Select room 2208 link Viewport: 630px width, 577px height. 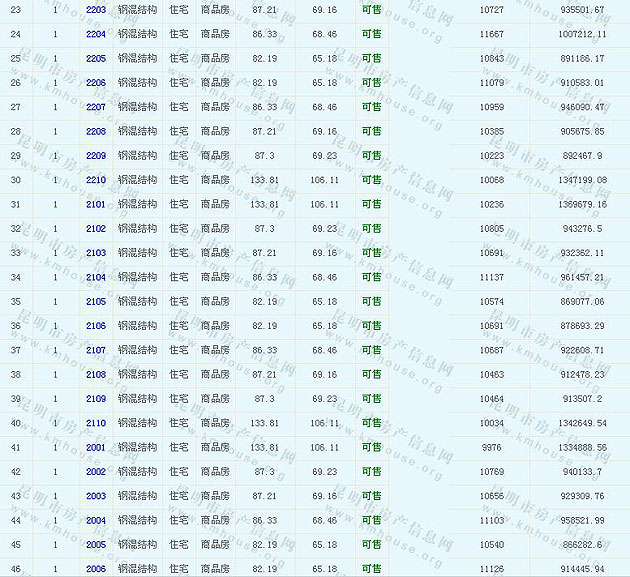(96, 131)
